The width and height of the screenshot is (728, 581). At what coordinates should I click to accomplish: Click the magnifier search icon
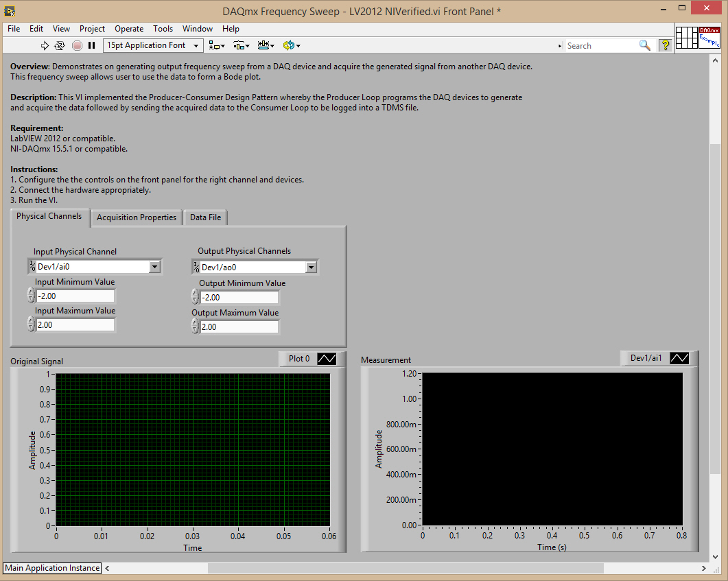pyautogui.click(x=644, y=45)
